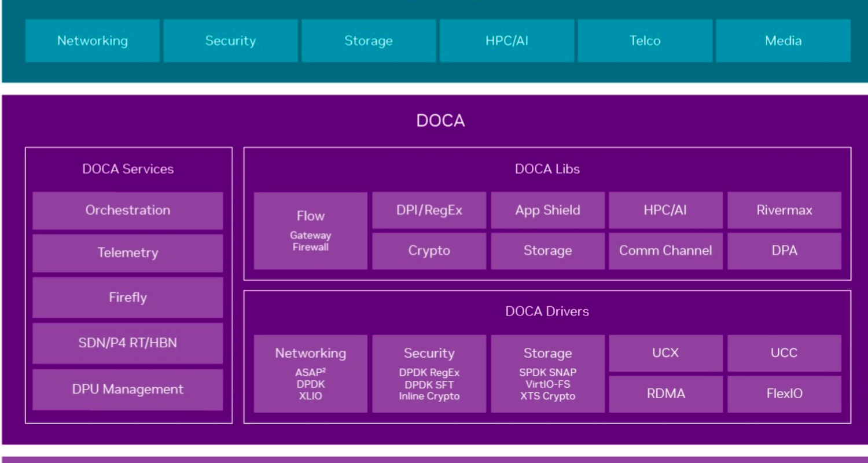Click the Comm Channel library box

(x=665, y=251)
